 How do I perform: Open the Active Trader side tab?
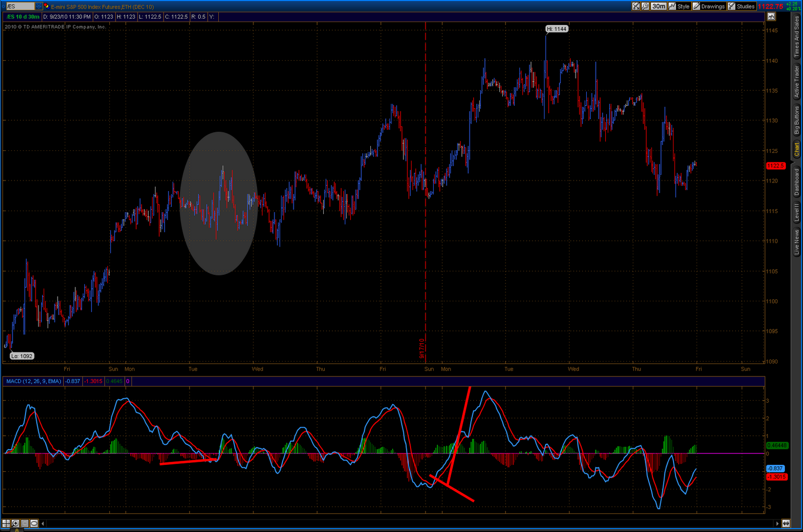[796, 82]
